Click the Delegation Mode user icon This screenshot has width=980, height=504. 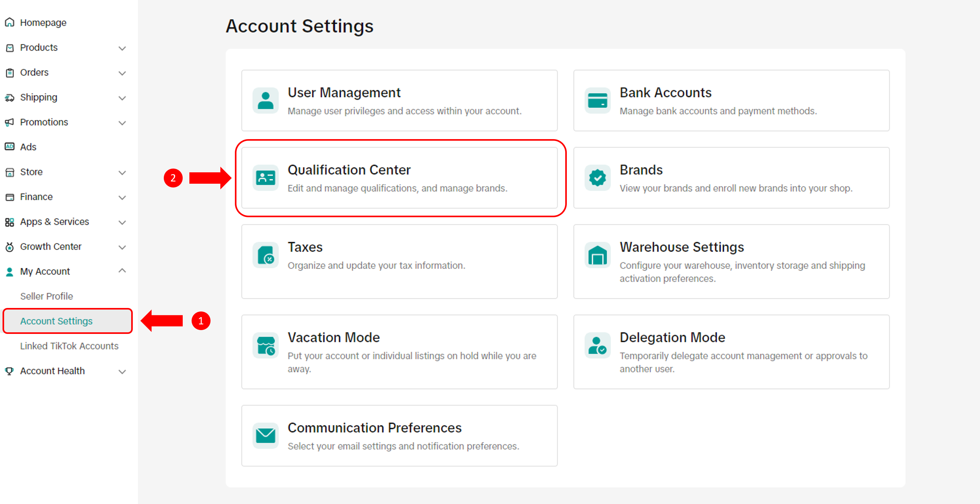coord(597,345)
